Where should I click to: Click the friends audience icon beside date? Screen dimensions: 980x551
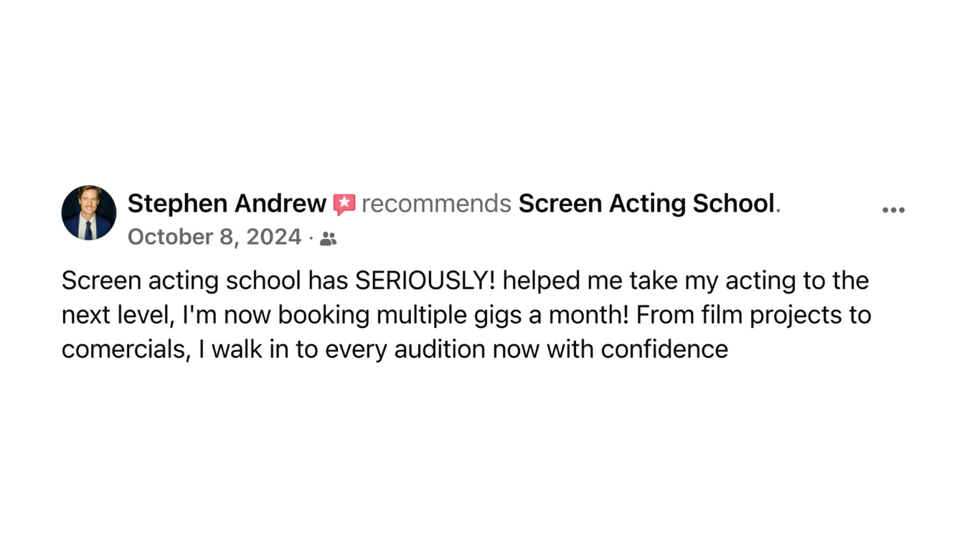328,239
